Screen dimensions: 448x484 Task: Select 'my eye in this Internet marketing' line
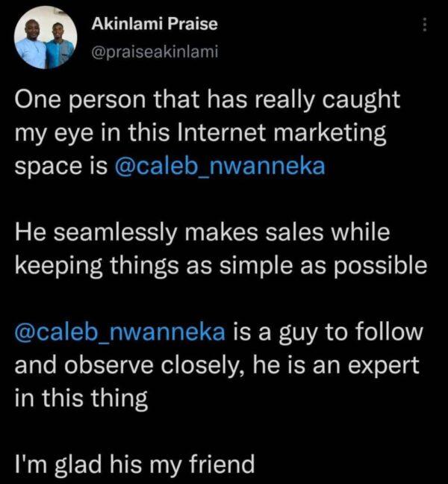pyautogui.click(x=200, y=134)
